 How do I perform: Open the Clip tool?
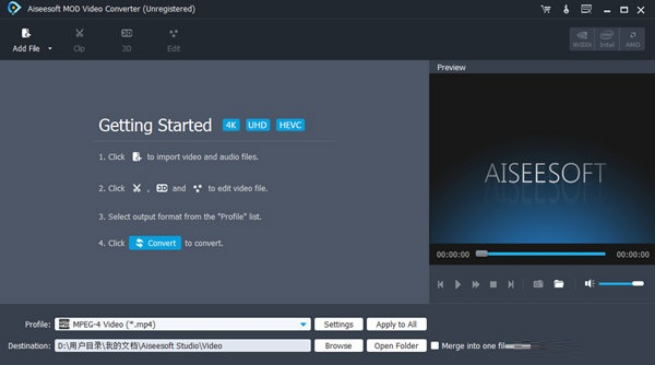[x=79, y=40]
